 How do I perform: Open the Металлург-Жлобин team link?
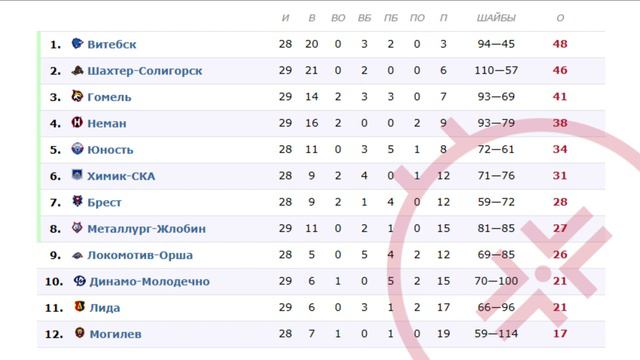[147, 229]
